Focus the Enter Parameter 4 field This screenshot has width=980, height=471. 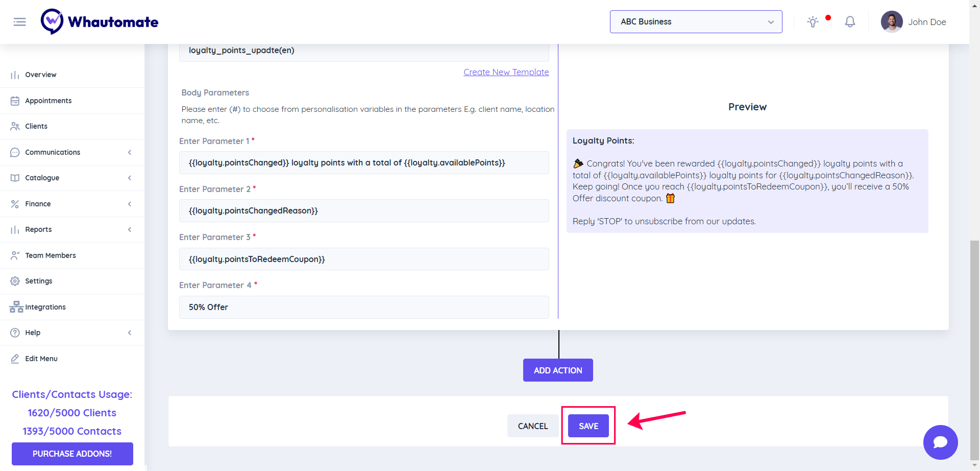363,307
